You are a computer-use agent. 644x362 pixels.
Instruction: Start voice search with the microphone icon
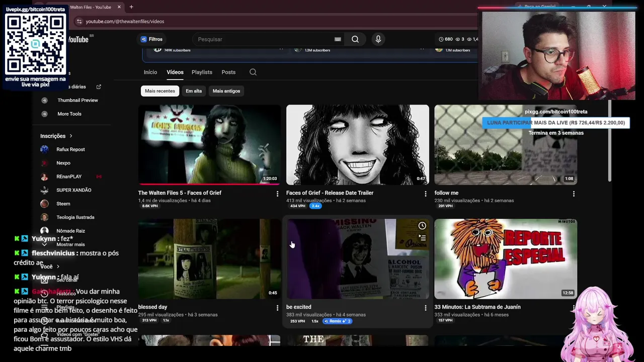378,39
